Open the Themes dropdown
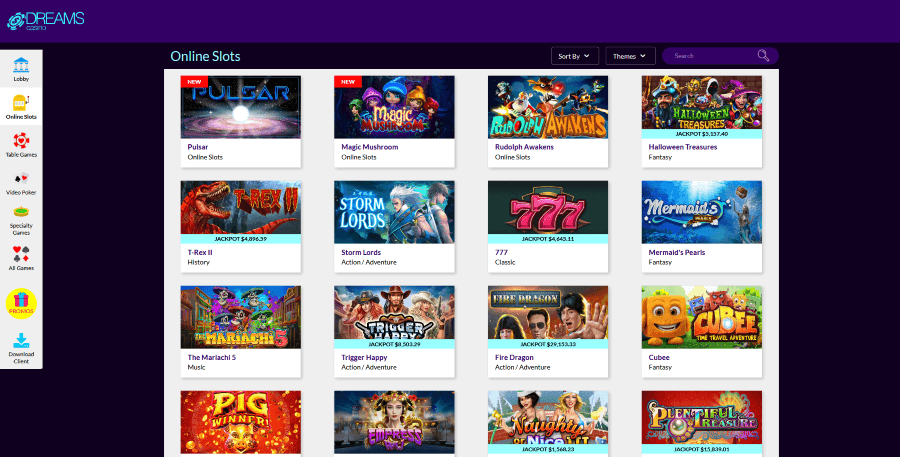Screen dimensions: 900x457 [630, 56]
